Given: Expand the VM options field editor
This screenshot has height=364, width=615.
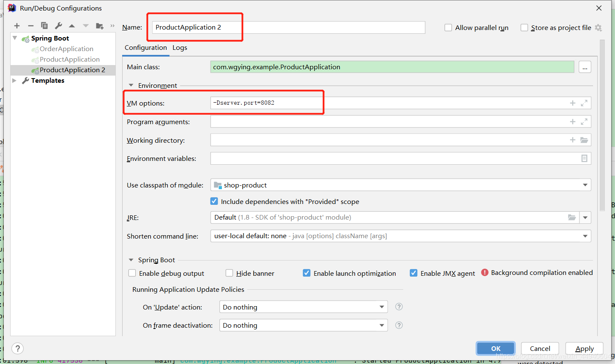Looking at the screenshot, I should 584,103.
